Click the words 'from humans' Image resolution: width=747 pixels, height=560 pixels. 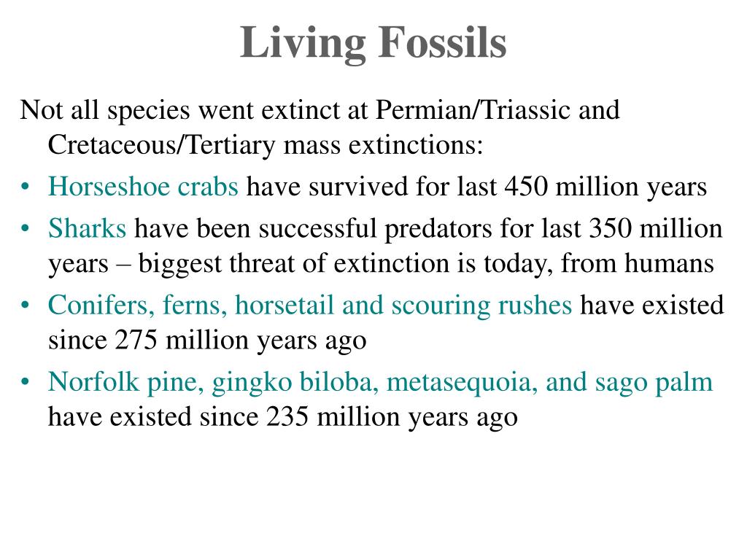[x=638, y=263]
